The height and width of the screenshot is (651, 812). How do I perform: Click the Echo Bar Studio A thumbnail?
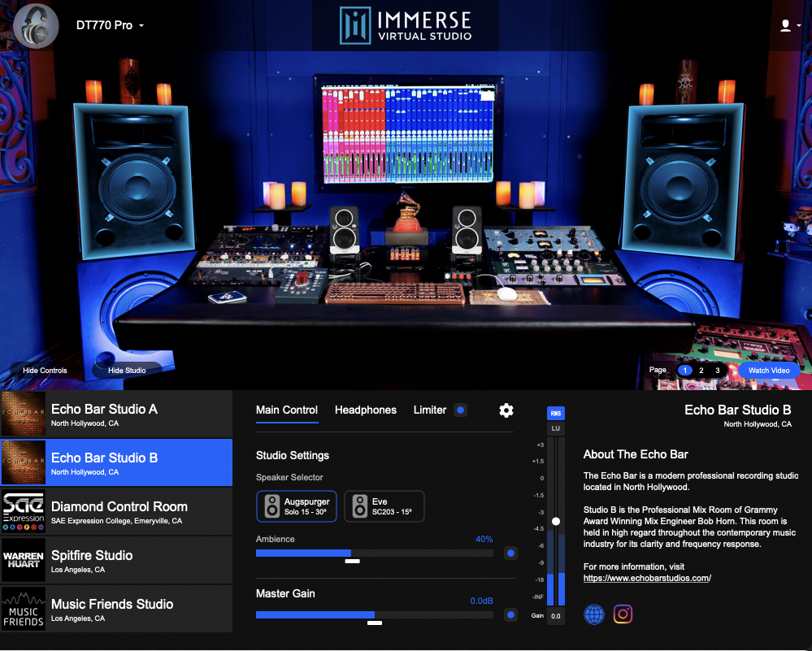24,414
